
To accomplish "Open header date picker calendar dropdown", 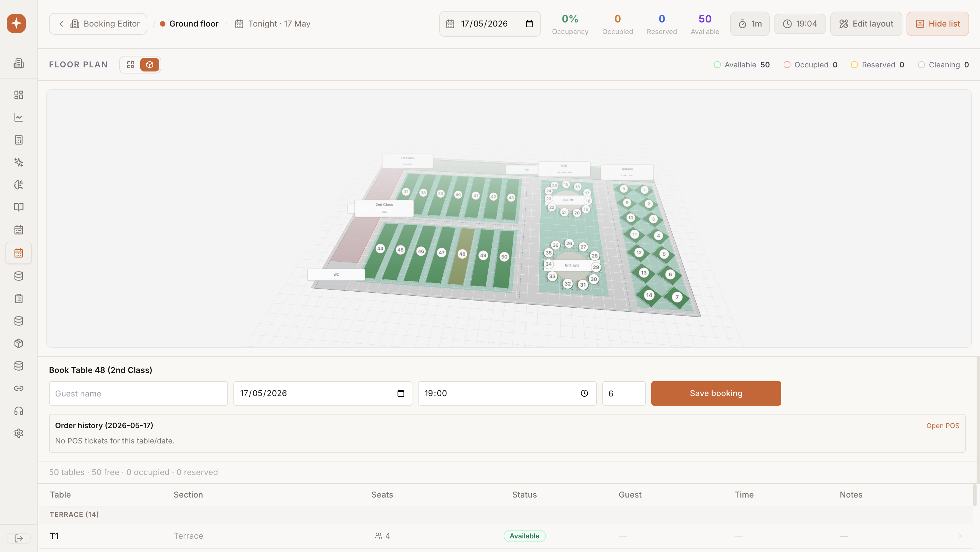I will point(529,24).
